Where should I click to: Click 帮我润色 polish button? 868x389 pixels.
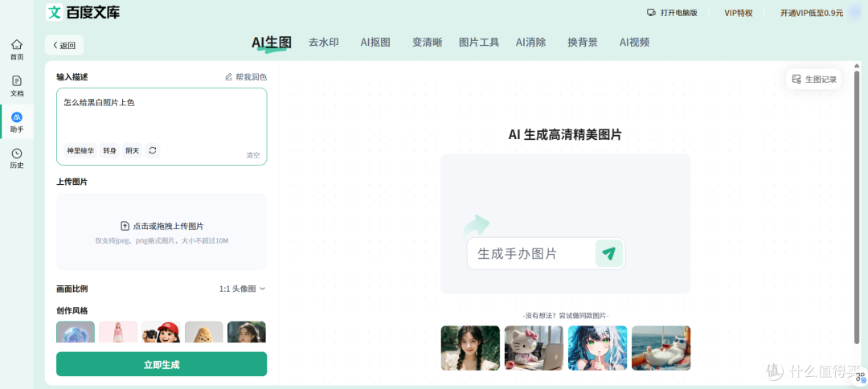[246, 77]
